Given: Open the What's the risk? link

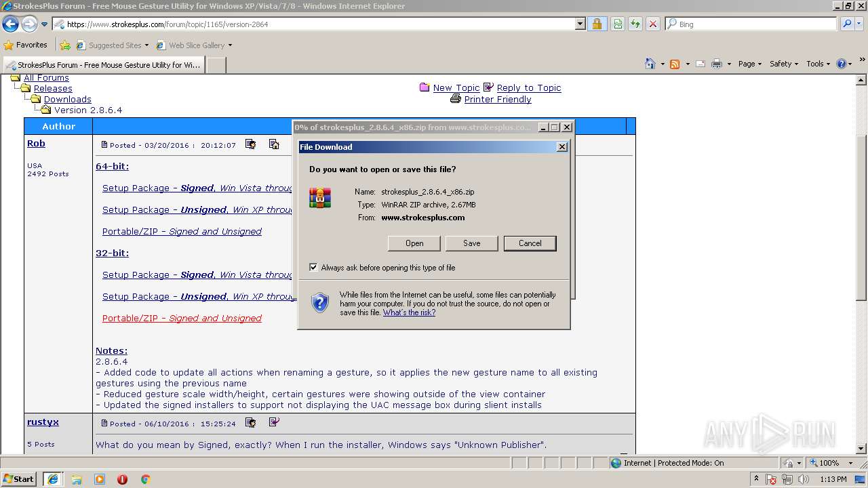Looking at the screenshot, I should tap(409, 313).
